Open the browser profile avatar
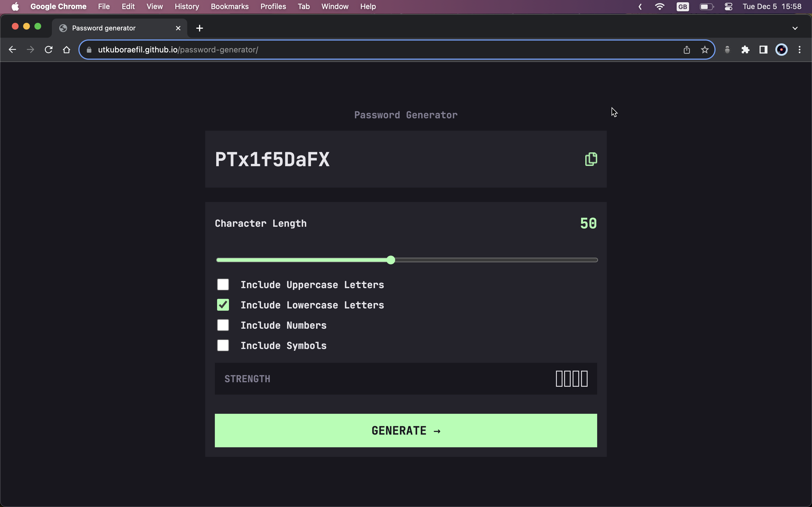This screenshot has width=812, height=507. click(x=782, y=49)
